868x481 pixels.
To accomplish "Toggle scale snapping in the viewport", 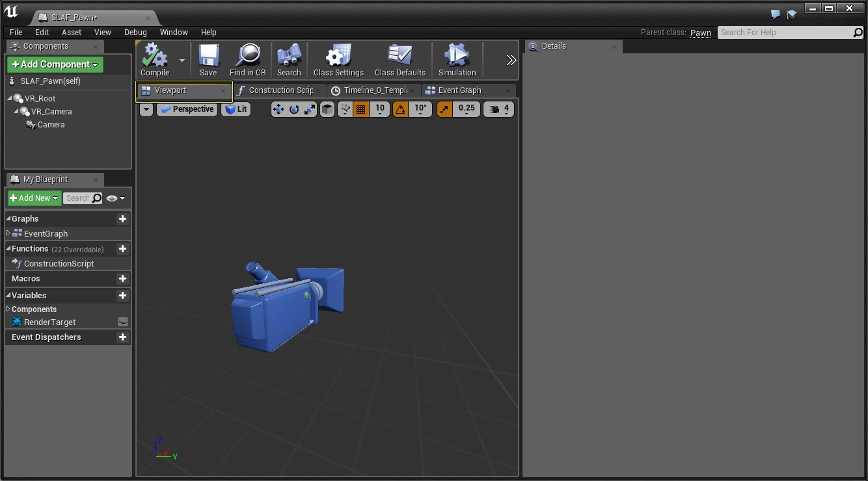I will [444, 109].
